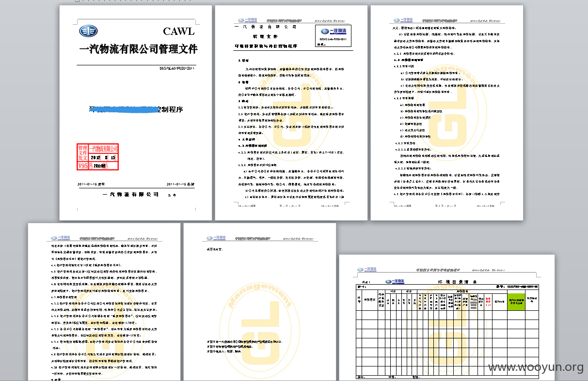Click the header logo of page two

pyautogui.click(x=248, y=21)
